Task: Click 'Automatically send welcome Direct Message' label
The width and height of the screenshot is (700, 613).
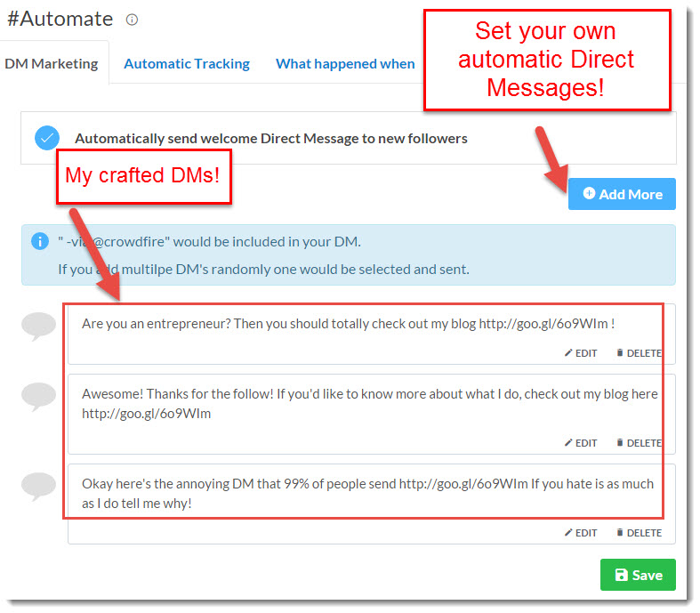Action: click(x=271, y=139)
